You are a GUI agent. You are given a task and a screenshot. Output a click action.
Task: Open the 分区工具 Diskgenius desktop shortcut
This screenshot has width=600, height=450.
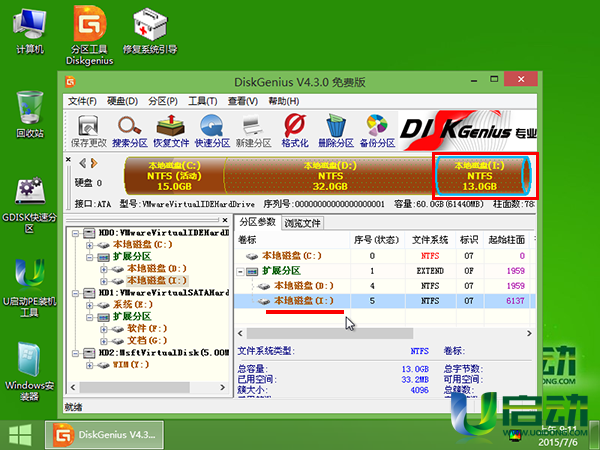pos(90,35)
